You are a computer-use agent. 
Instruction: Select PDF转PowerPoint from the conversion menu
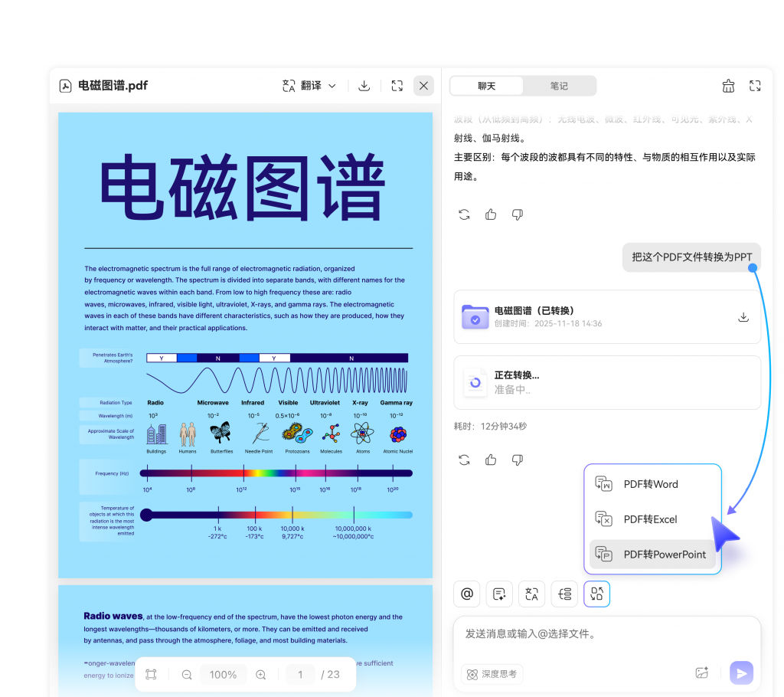click(x=652, y=554)
